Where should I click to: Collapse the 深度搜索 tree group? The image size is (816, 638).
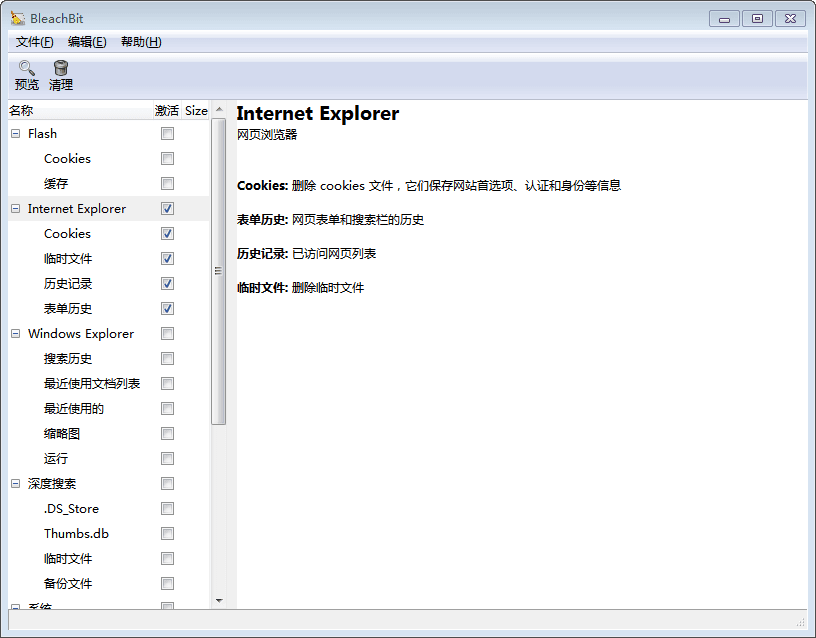click(x=15, y=484)
